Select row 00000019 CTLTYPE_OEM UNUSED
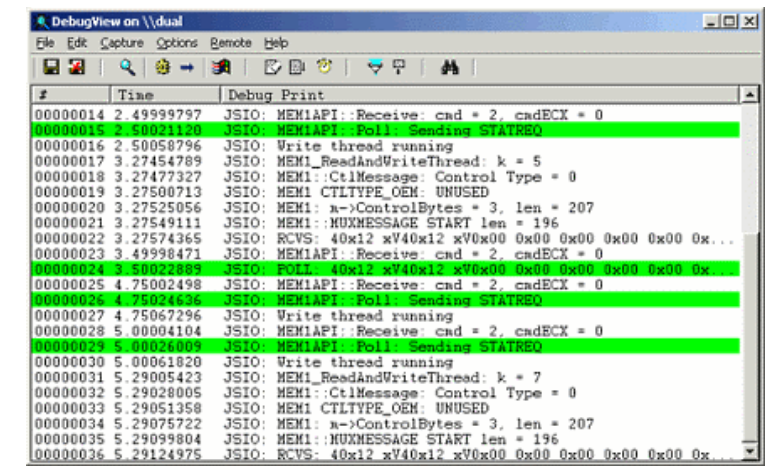The width and height of the screenshot is (774, 471). (x=386, y=192)
